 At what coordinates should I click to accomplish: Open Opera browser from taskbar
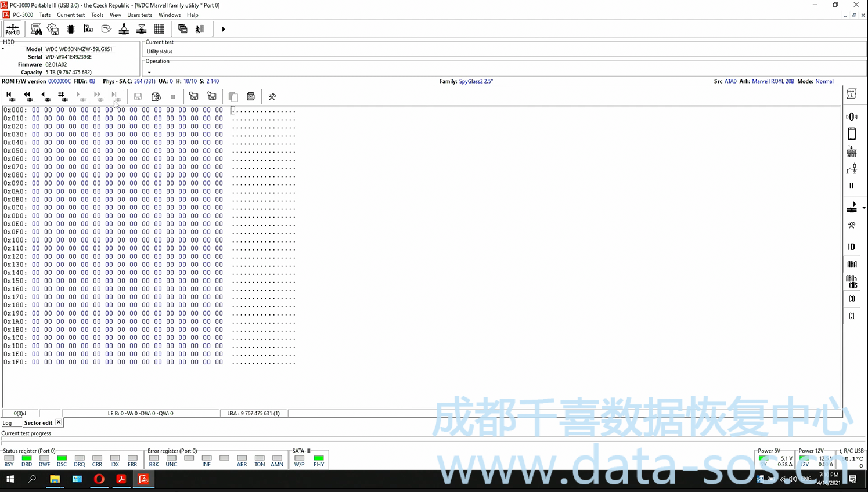click(99, 479)
